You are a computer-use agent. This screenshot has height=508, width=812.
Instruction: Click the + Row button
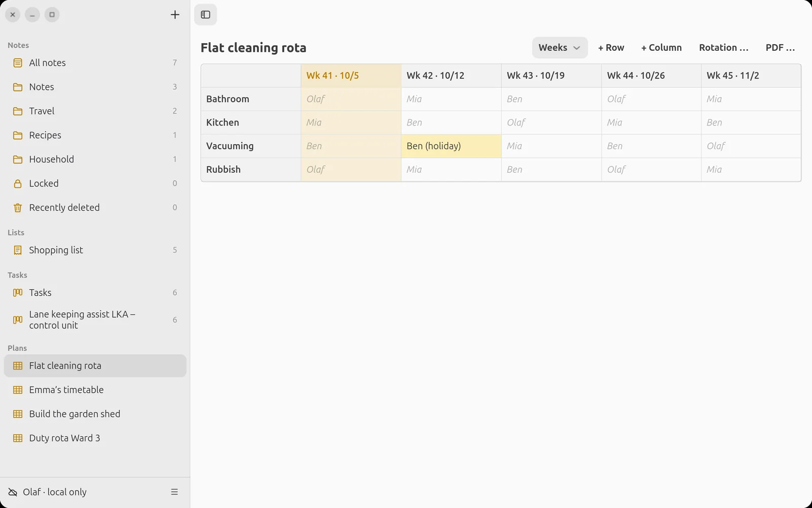(611, 48)
